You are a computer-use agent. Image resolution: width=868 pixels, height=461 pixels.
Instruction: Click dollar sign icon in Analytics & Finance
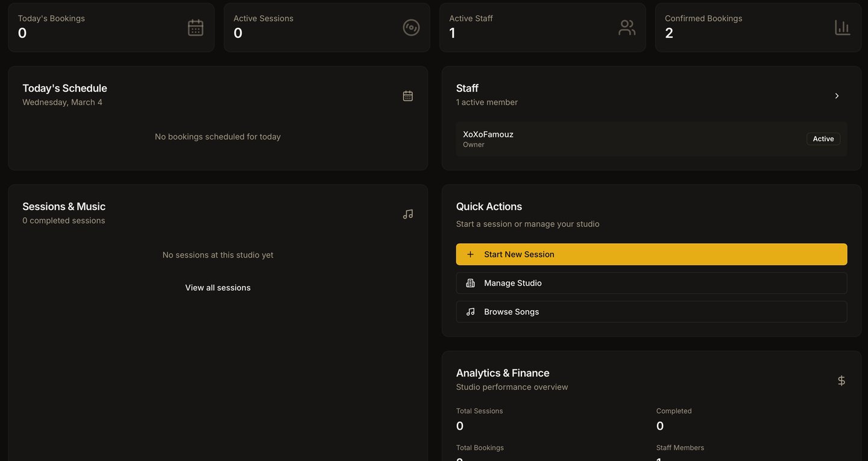pyautogui.click(x=841, y=381)
